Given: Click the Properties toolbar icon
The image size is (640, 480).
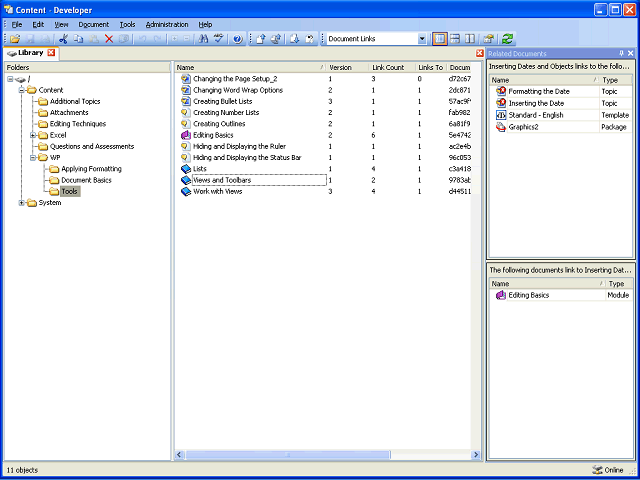Looking at the screenshot, I should [489, 39].
